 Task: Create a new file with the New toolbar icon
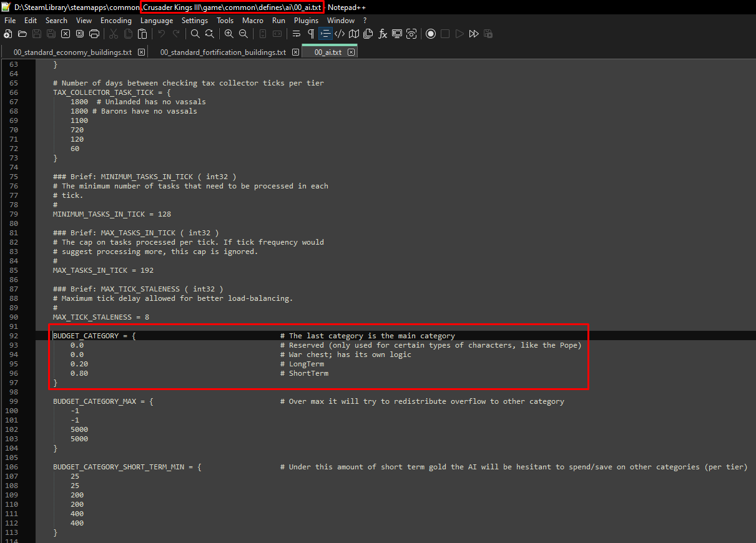tap(8, 34)
